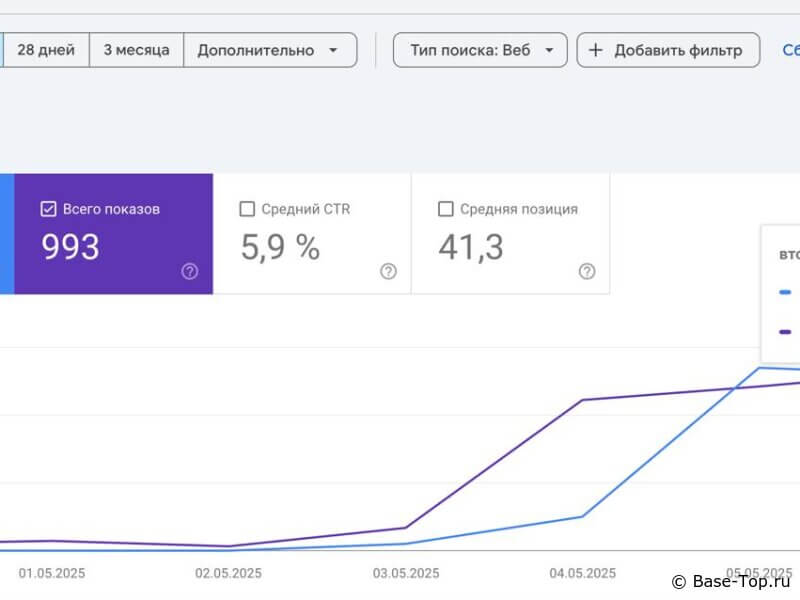The image size is (800, 600).
Task: Click purple legend line marker in tooltip
Action: (786, 331)
